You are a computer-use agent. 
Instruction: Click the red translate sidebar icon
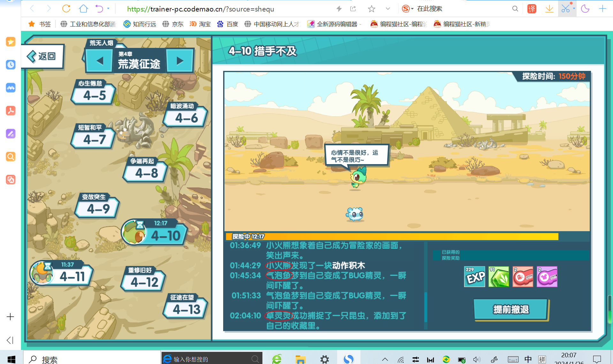point(11,179)
